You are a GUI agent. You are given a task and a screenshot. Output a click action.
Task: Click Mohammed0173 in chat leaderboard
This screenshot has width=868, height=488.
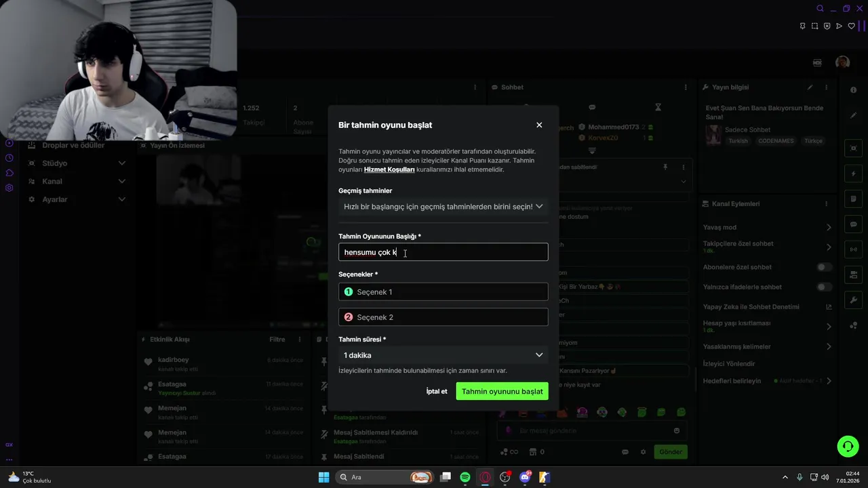pos(613,127)
